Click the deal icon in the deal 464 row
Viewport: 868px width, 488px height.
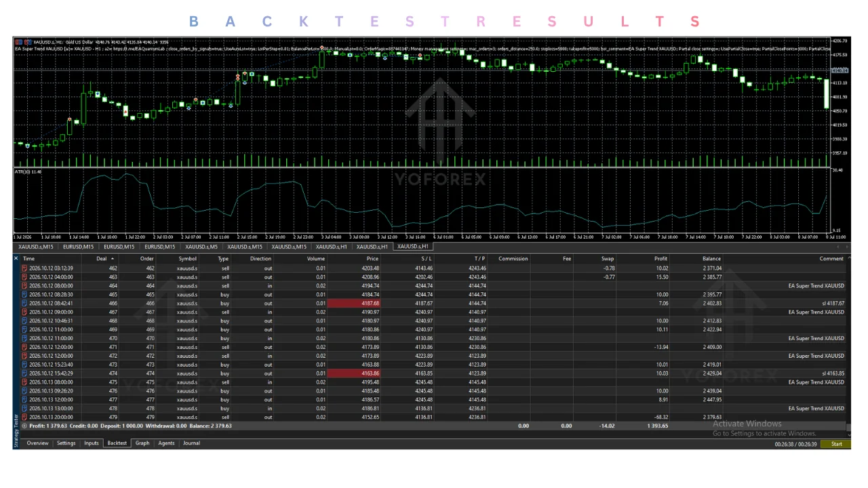pos(24,286)
